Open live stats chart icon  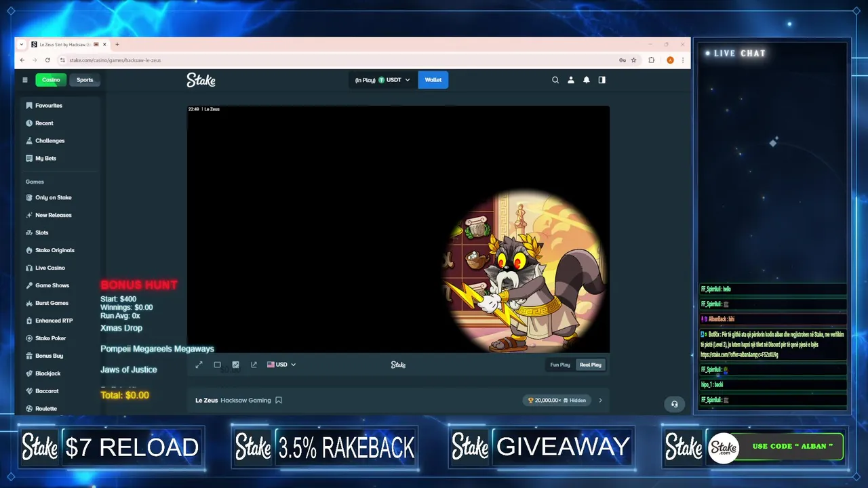(235, 365)
